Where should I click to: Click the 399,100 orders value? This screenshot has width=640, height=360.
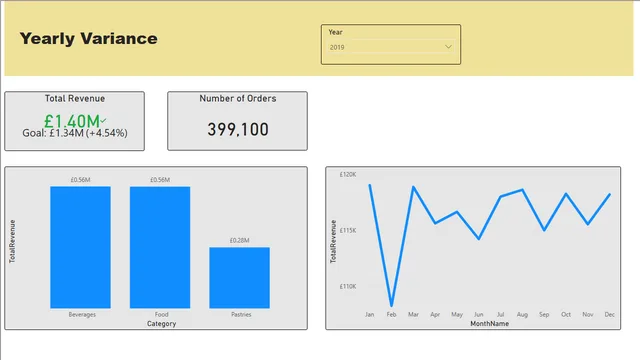click(x=238, y=129)
